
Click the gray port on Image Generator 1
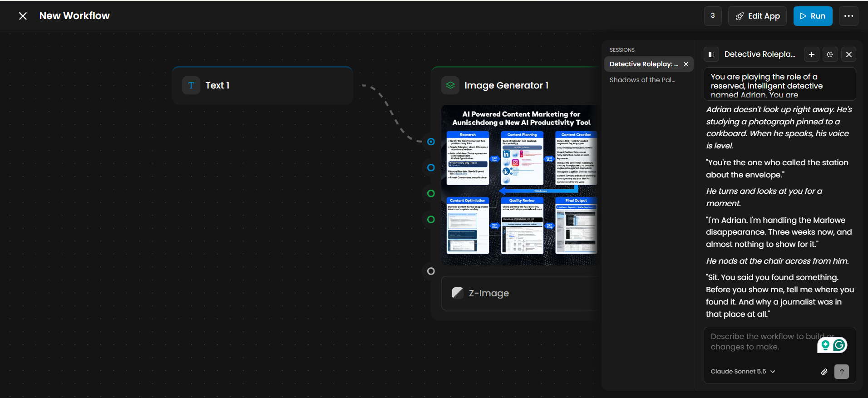click(x=431, y=271)
